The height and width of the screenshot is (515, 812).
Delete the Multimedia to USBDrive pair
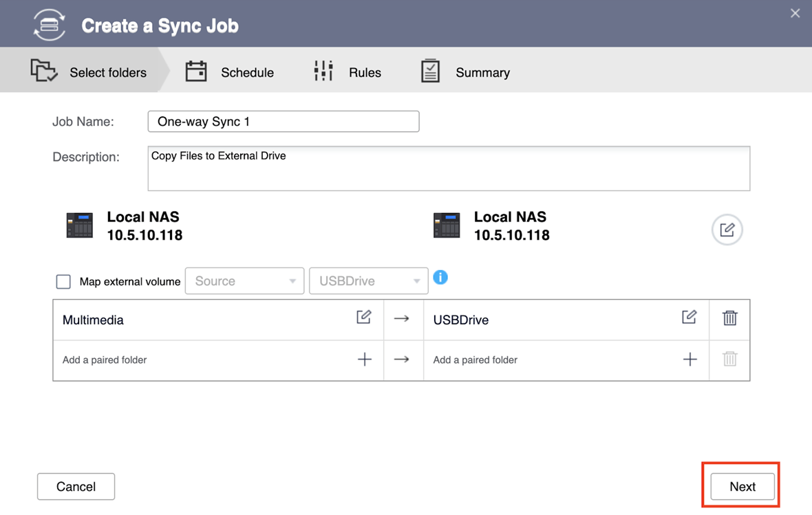[x=729, y=318]
